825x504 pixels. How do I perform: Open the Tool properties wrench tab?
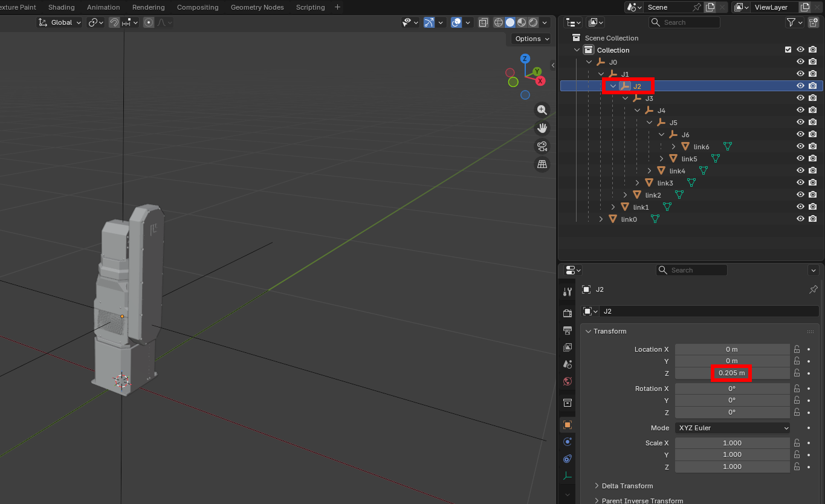pos(567,292)
